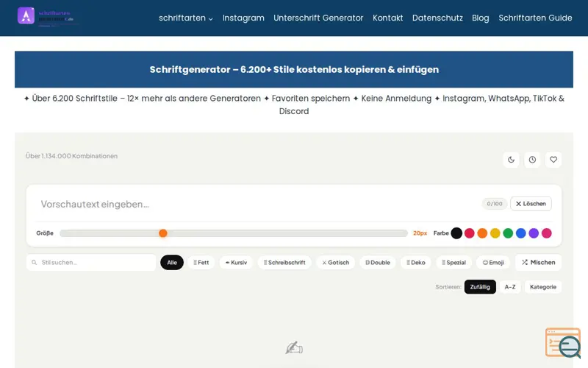Click the Stil suchen search field
This screenshot has height=368, width=588.
click(91, 263)
